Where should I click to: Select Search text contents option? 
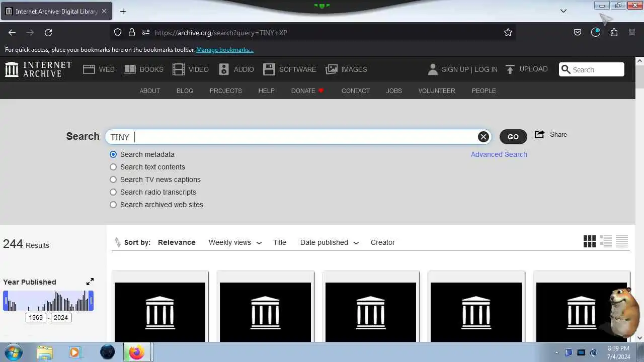[113, 167]
